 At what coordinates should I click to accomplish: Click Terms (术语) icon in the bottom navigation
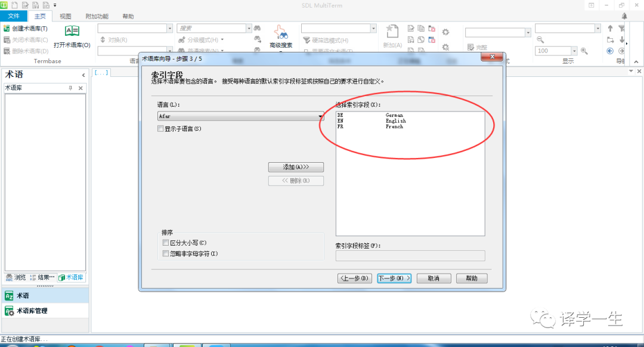click(9, 296)
